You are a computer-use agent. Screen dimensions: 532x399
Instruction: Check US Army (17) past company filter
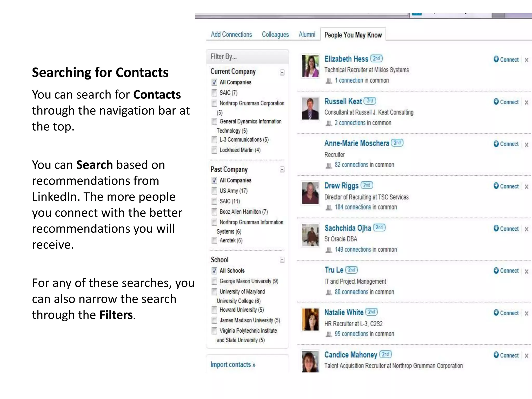click(x=214, y=191)
